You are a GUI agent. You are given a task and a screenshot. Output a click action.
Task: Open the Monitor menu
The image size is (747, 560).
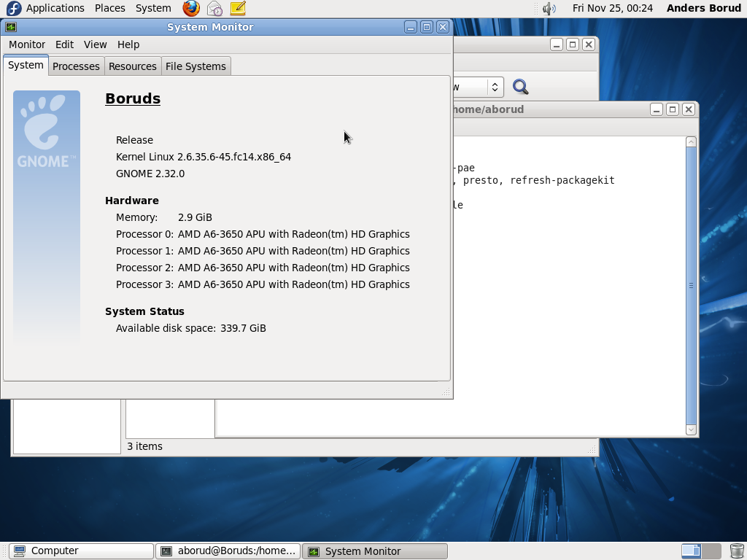click(27, 44)
